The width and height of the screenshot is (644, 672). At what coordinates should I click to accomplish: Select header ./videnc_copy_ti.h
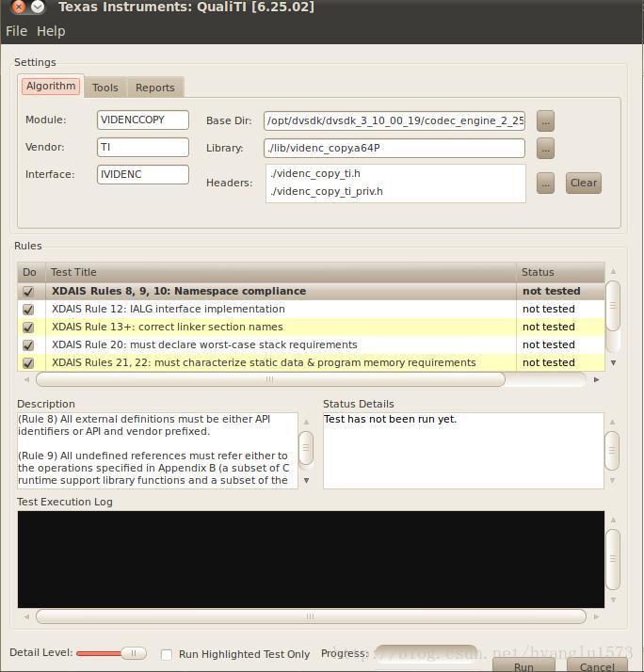[315, 173]
